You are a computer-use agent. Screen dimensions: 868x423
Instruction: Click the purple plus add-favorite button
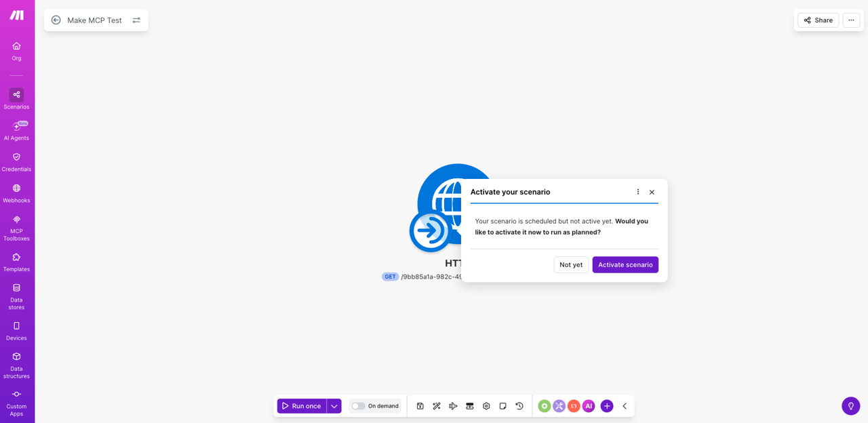click(x=607, y=406)
